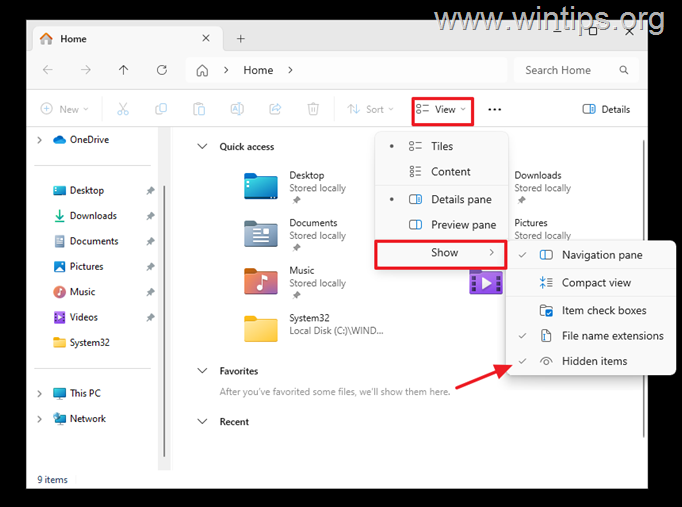Click the search magnifier icon
This screenshot has height=507, width=682.
tap(624, 70)
